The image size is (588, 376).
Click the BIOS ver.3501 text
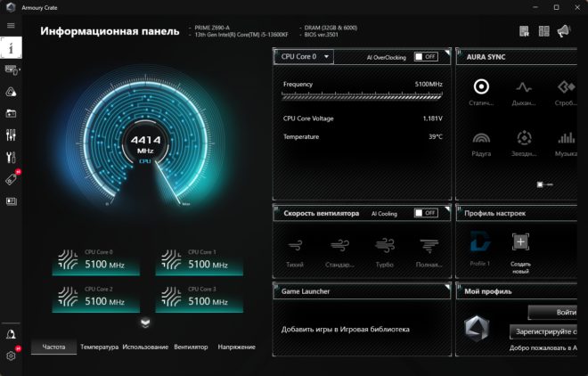point(321,35)
